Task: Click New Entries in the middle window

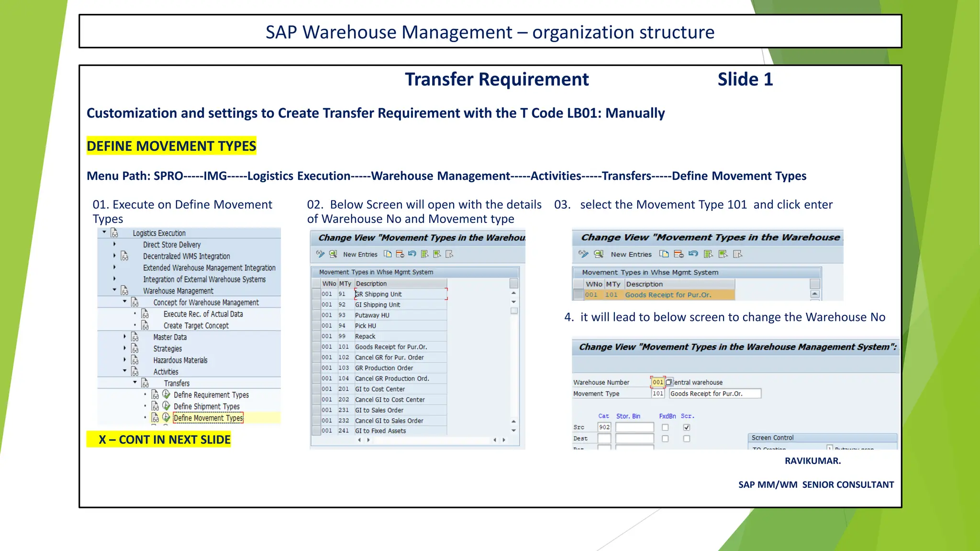Action: tap(360, 254)
